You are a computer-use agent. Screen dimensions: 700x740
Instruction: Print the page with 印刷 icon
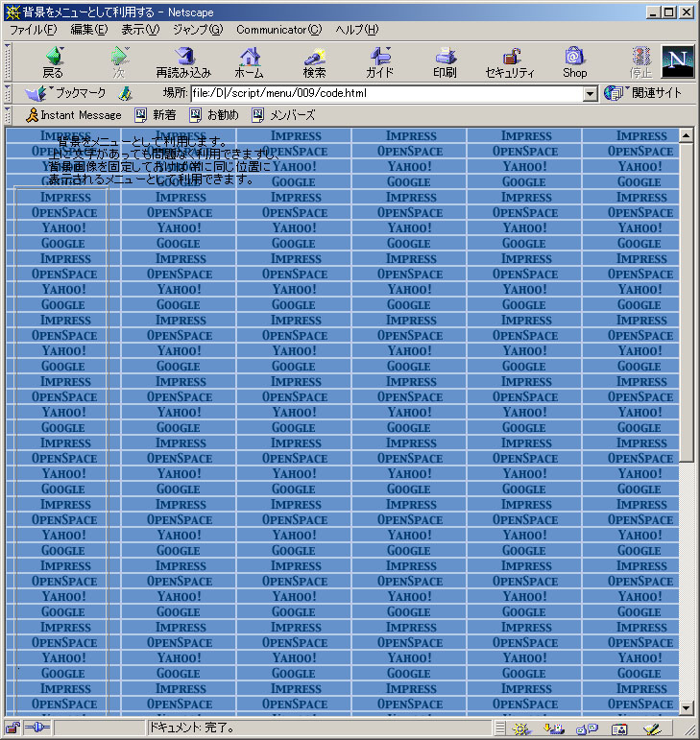[x=445, y=61]
